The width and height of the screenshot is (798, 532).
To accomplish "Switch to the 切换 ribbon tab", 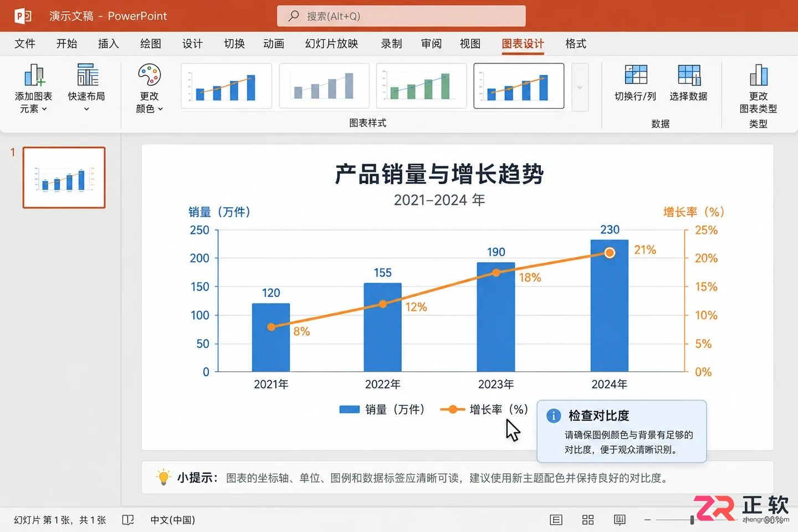I will point(234,44).
